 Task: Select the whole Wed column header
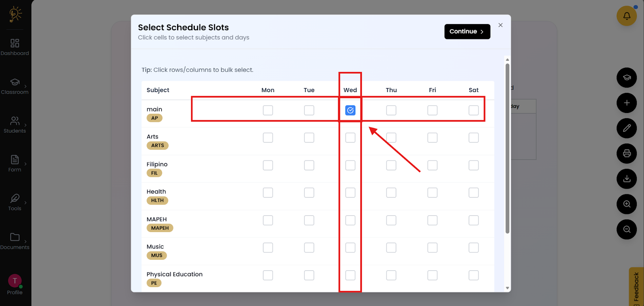[350, 90]
